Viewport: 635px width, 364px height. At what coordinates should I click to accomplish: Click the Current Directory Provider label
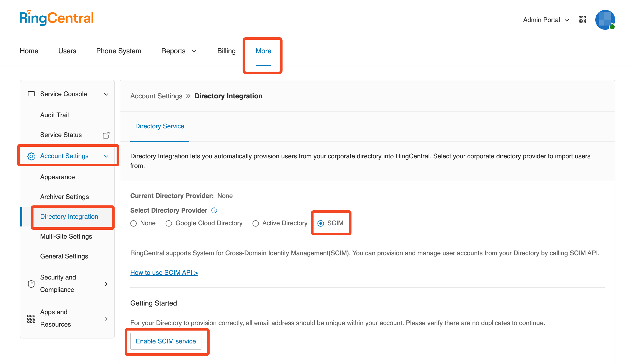click(x=172, y=196)
